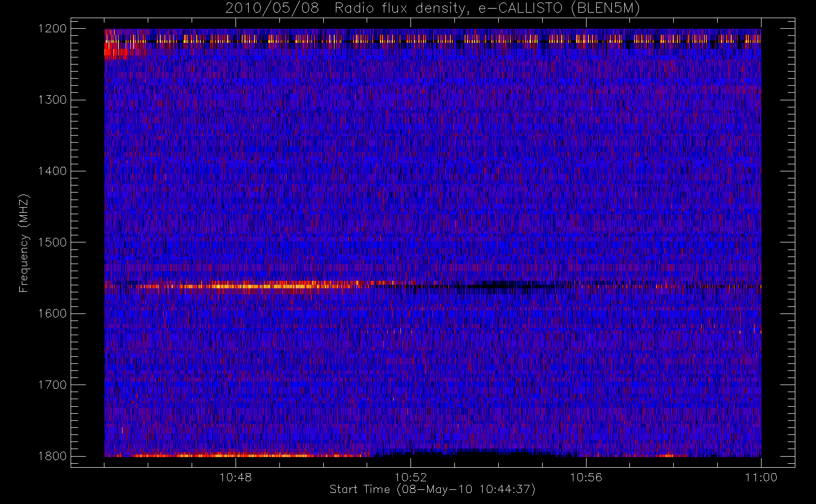The height and width of the screenshot is (504, 816).
Task: Click the 11:00 time tick label
Action: (761, 477)
